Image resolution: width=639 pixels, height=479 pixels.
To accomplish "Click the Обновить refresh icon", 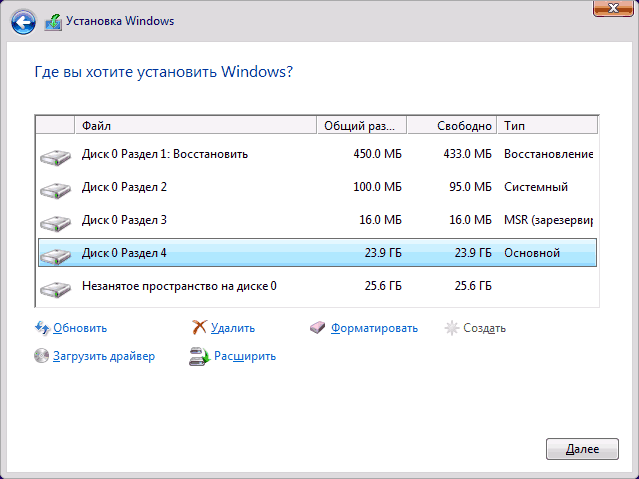I will click(x=42, y=327).
